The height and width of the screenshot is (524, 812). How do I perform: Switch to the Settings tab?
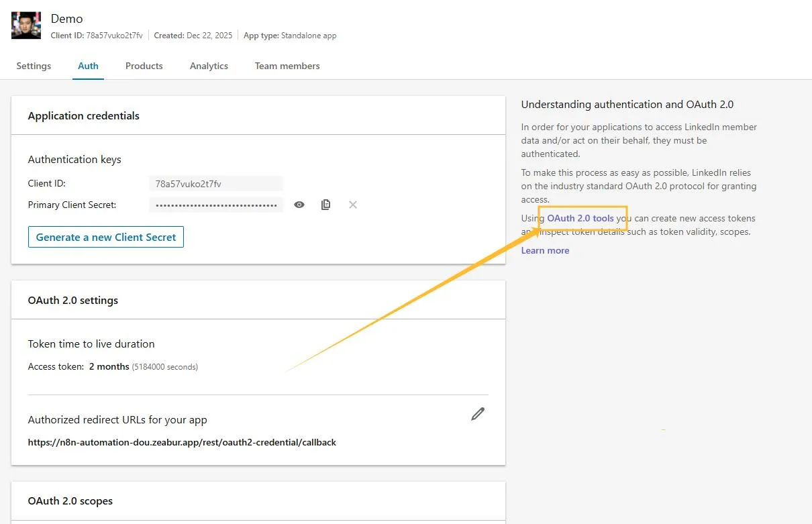click(x=34, y=66)
